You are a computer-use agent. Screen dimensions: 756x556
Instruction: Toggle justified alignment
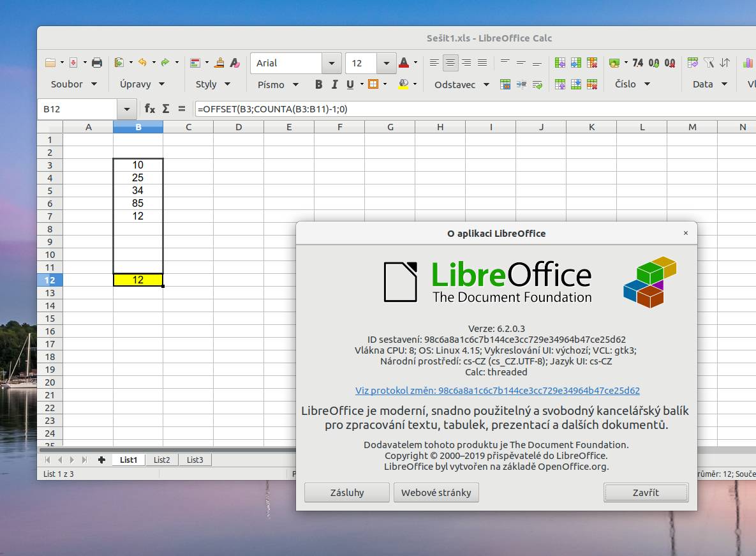point(482,63)
